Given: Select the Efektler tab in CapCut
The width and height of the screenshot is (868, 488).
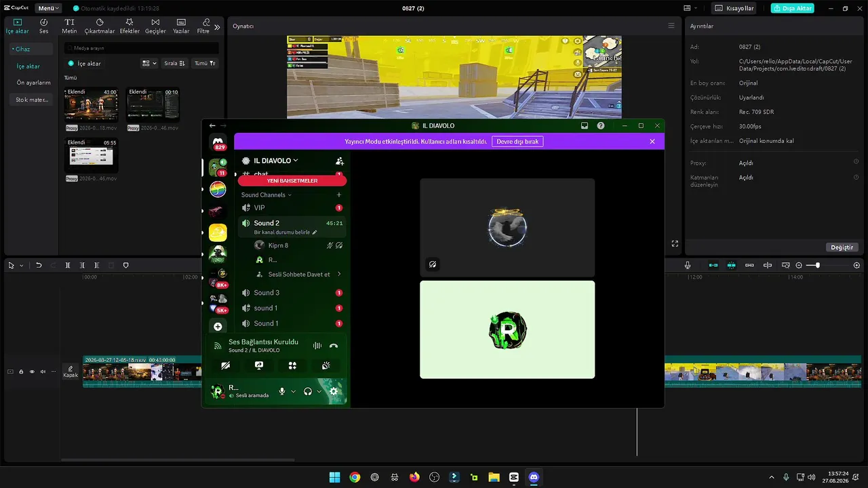Looking at the screenshot, I should 130,26.
